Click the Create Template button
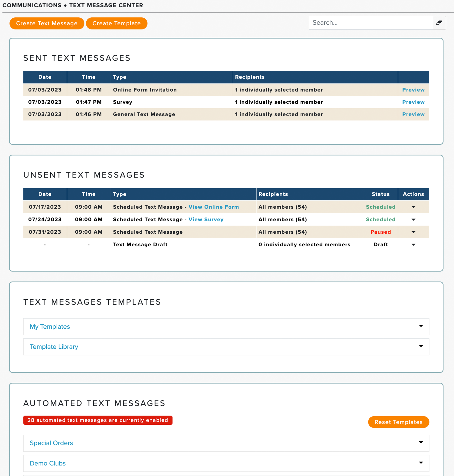The image size is (454, 476). [116, 23]
